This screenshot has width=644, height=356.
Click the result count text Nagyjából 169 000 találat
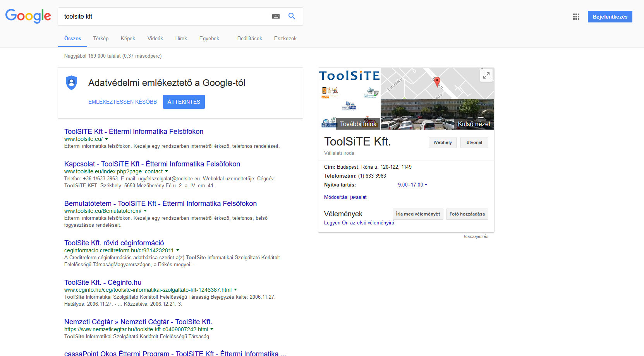pos(113,56)
